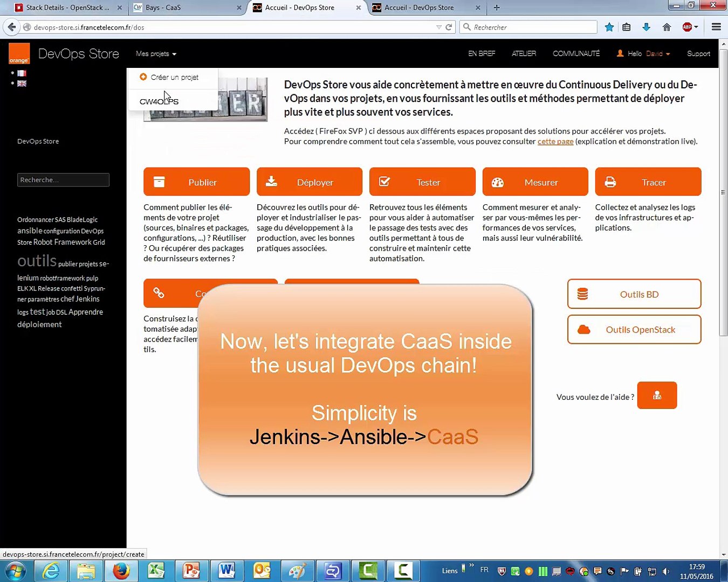This screenshot has height=582, width=728.
Task: Select the 'outils' tag
Action: [37, 261]
